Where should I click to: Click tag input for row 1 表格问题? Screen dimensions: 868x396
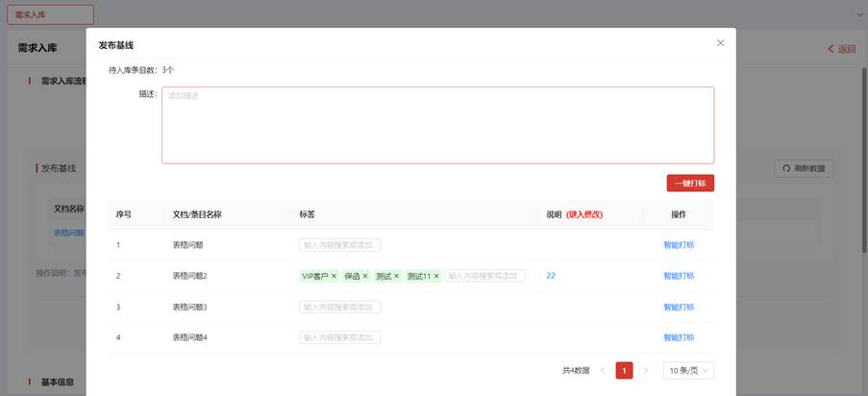pos(340,245)
